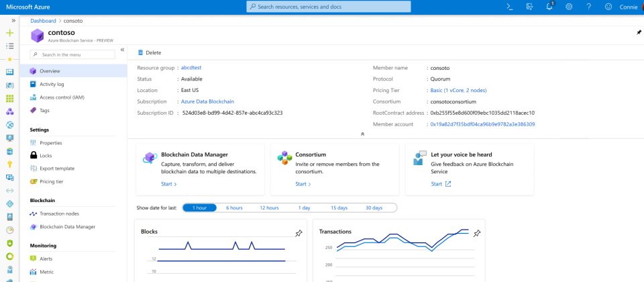Open the abcdtest resource group link
Screen dimensions: 644x282
click(191, 67)
